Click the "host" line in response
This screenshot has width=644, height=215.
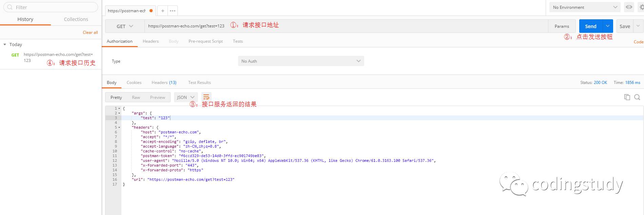click(x=171, y=132)
